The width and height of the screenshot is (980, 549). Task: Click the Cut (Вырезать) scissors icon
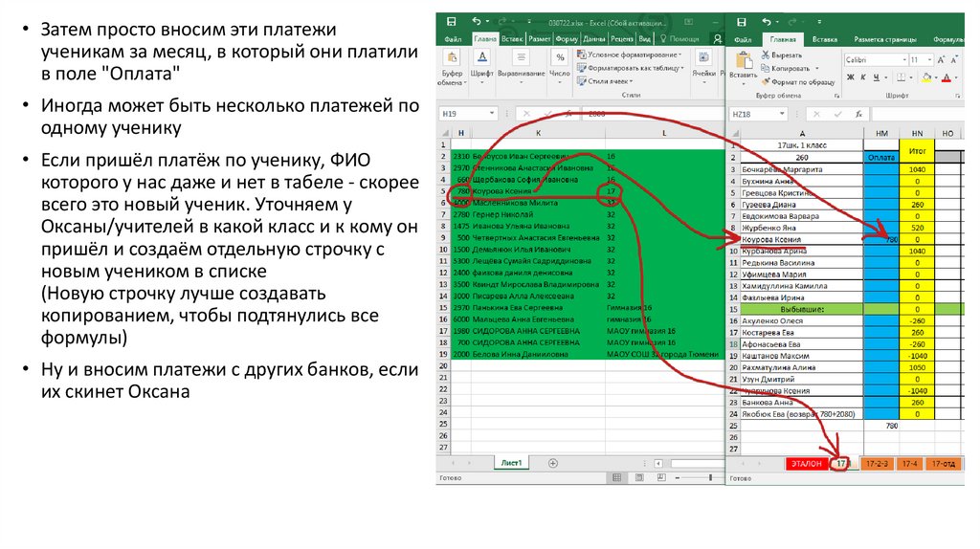point(767,55)
